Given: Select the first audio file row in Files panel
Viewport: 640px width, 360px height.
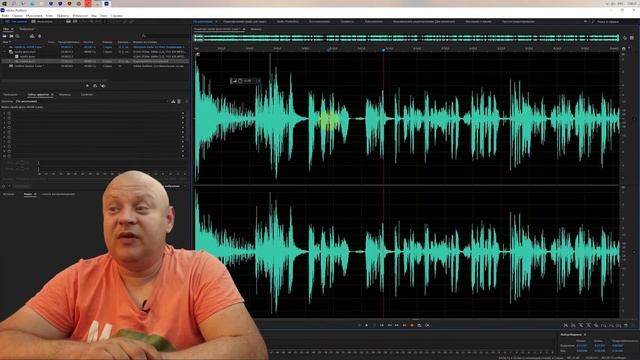Looking at the screenshot, I should (95, 47).
